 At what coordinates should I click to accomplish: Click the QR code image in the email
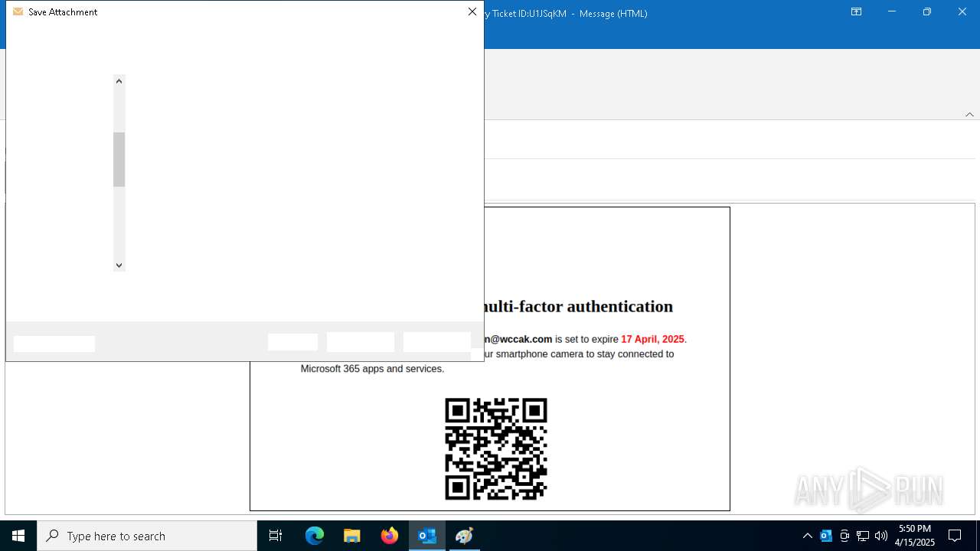(496, 449)
